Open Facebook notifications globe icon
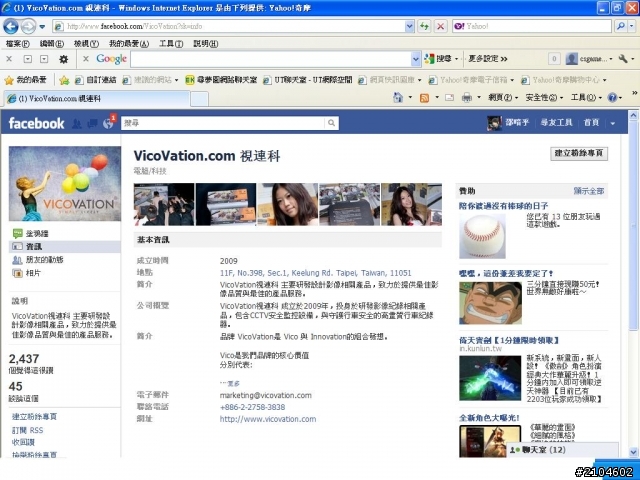This screenshot has width=640, height=480. 108,123
